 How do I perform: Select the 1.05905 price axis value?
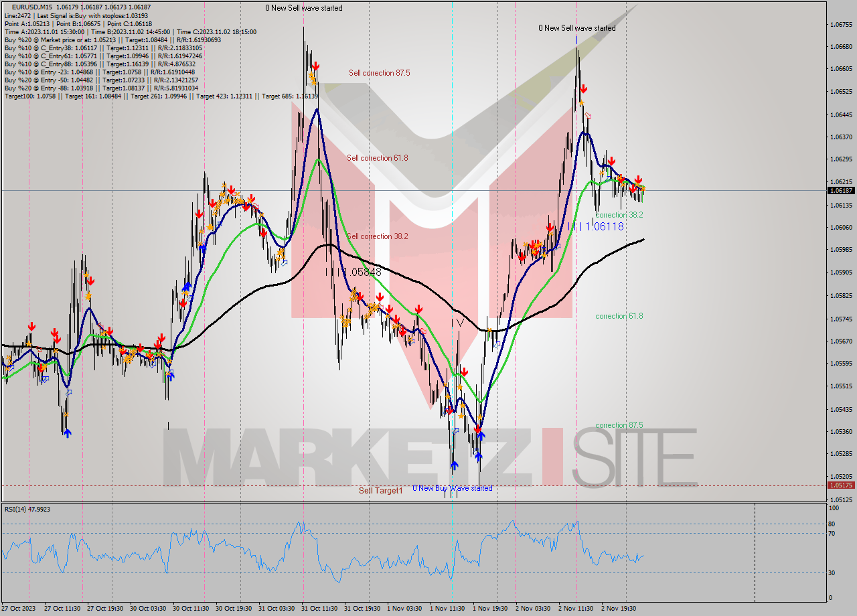[x=841, y=273]
